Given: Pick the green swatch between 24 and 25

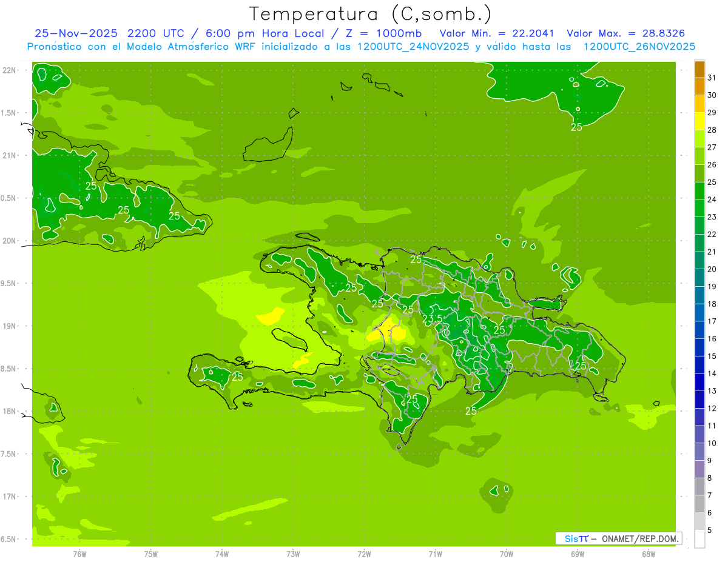Looking at the screenshot, I should tap(699, 191).
